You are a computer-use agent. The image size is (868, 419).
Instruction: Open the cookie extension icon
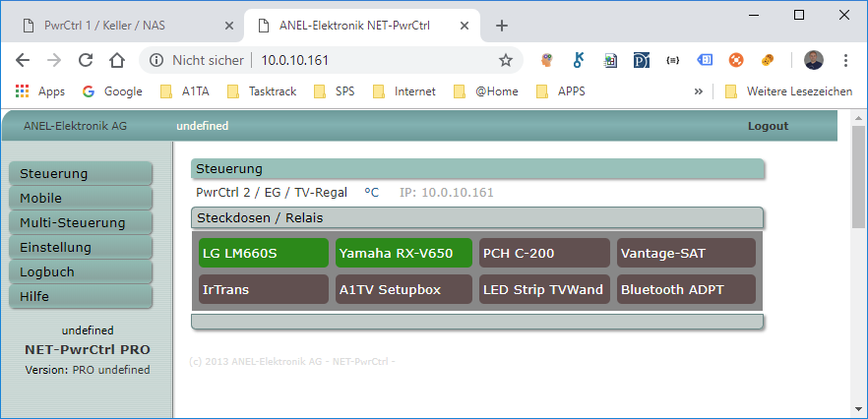point(768,60)
